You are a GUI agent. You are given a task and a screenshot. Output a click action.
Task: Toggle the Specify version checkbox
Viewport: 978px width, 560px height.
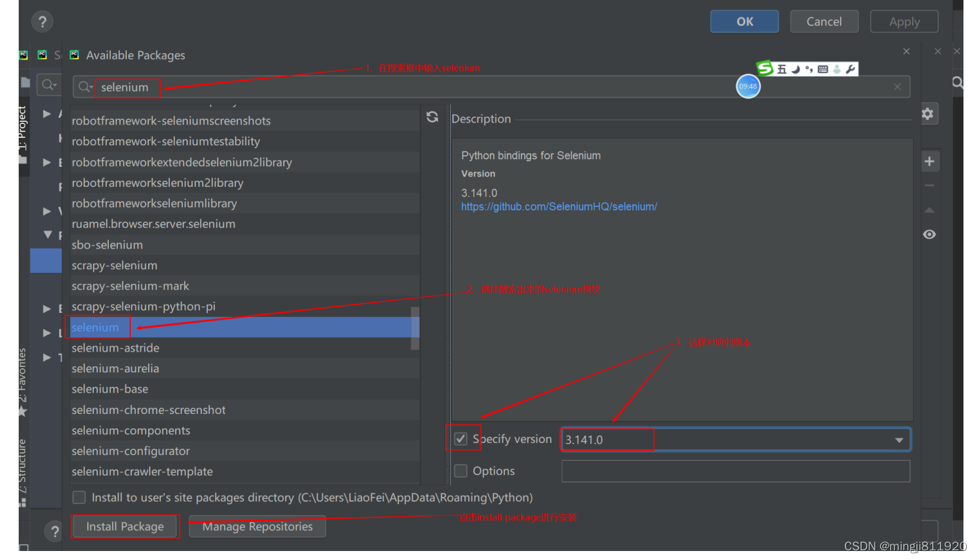click(461, 439)
